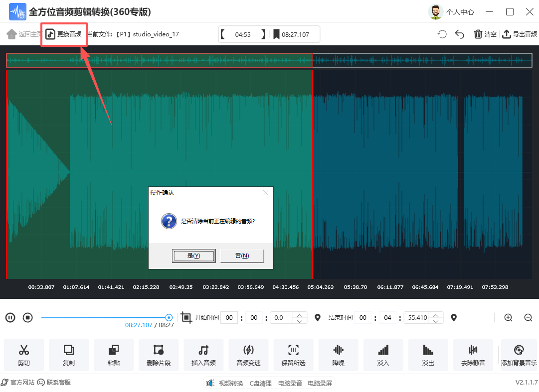Click the 剪切 (cut) scissors tool
The width and height of the screenshot is (539, 392).
(24, 355)
